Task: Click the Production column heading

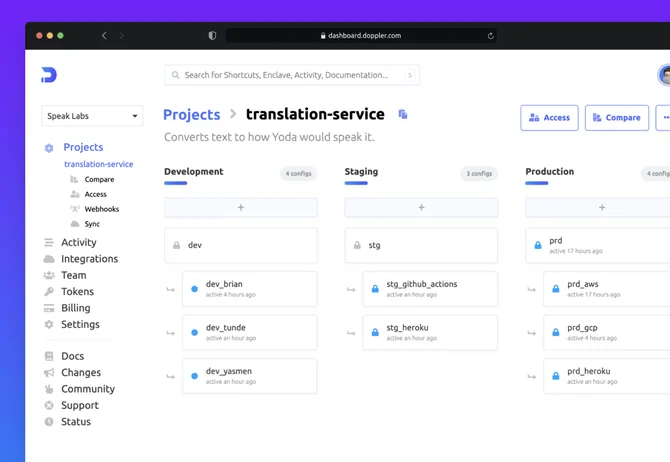Action: [x=550, y=171]
